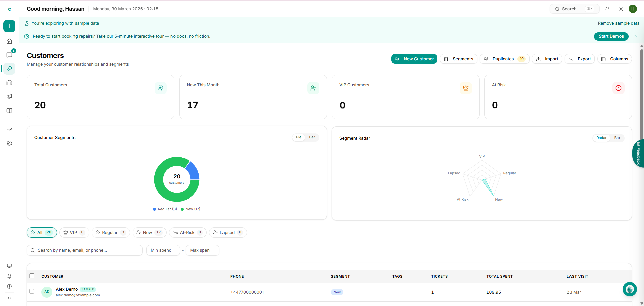This screenshot has width=644, height=306.
Task: Check the Alex Demo row checkbox
Action: 32,291
